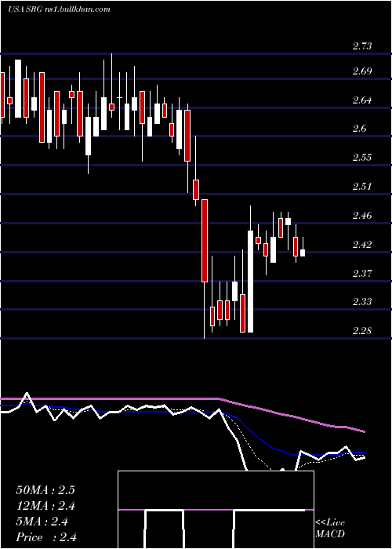Click the 2.55 price axis label
The image size is (392, 549).
pyautogui.click(x=362, y=158)
